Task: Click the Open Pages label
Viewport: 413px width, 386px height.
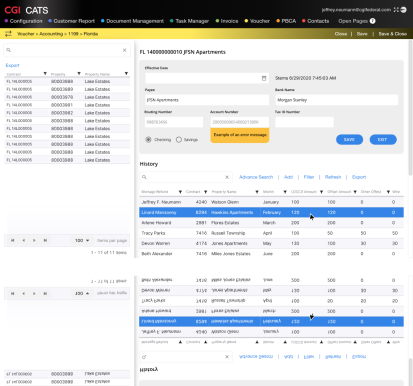Action: point(353,21)
